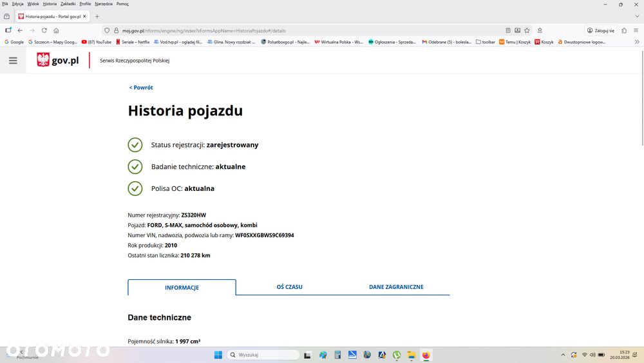Open the Plik menu
Screen dimensions: 644x363
(5, 4)
